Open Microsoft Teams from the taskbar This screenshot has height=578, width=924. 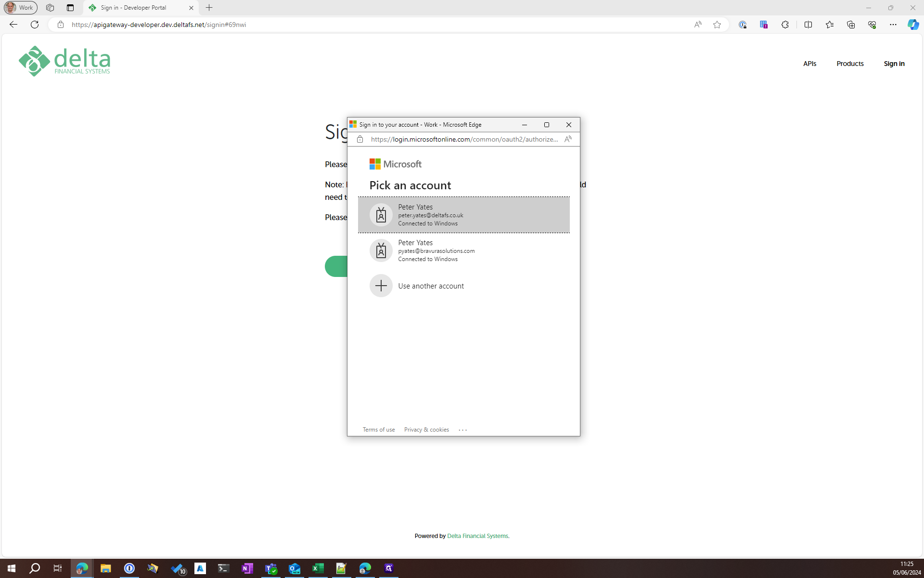click(x=271, y=568)
